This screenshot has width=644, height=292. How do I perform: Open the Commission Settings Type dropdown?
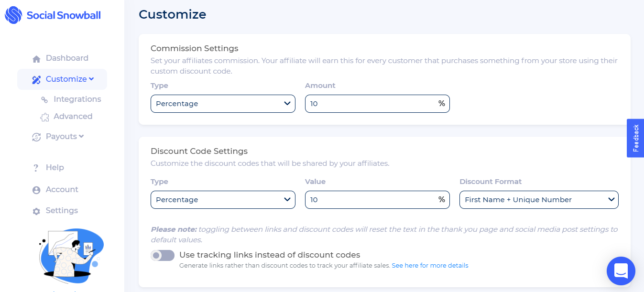click(223, 104)
